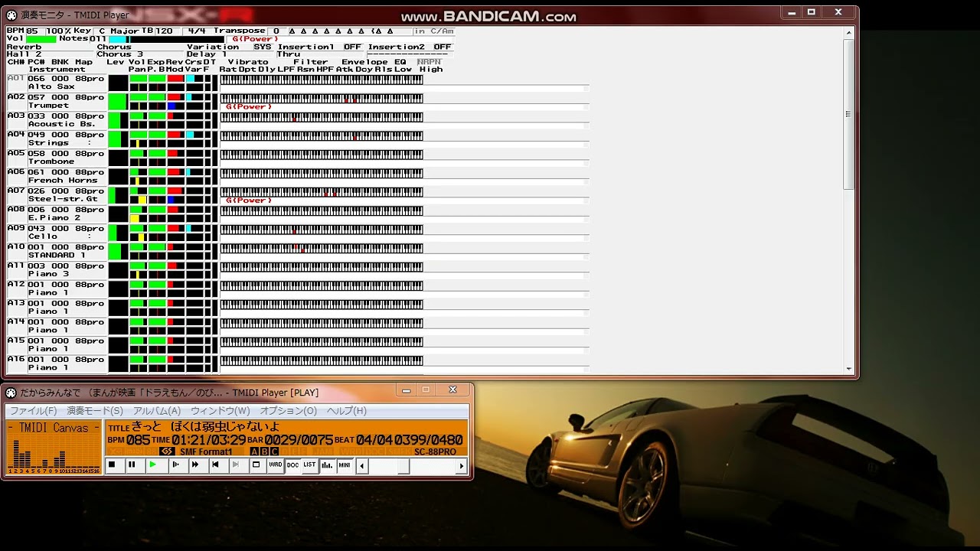Click the right arrow of position scrollbar
Image resolution: width=980 pixels, height=551 pixels.
point(461,465)
